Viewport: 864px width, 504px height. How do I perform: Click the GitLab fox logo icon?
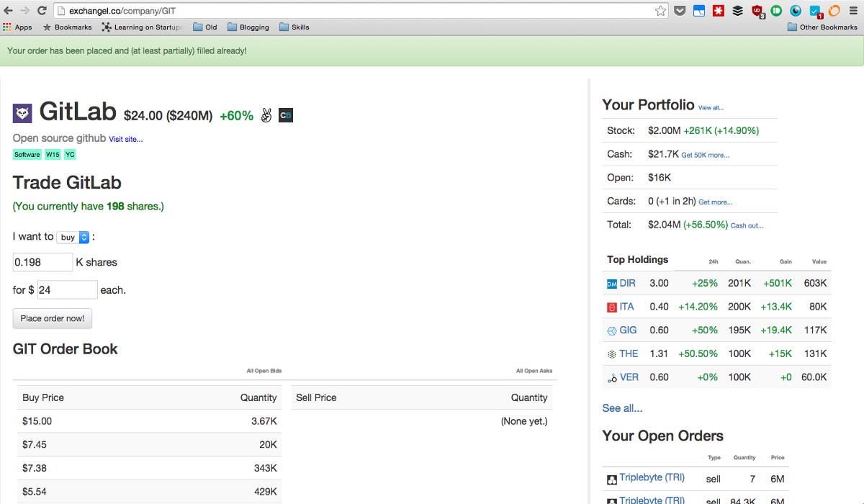coord(22,114)
